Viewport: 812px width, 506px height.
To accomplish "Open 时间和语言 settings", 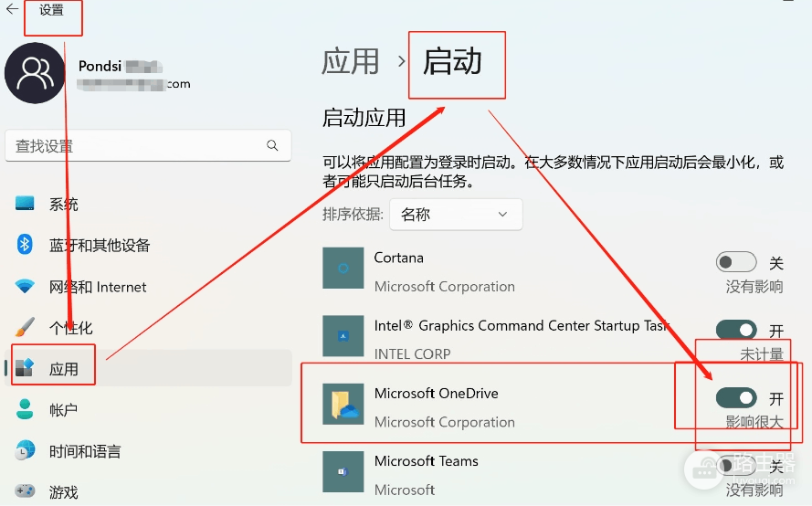I will 148,451.
